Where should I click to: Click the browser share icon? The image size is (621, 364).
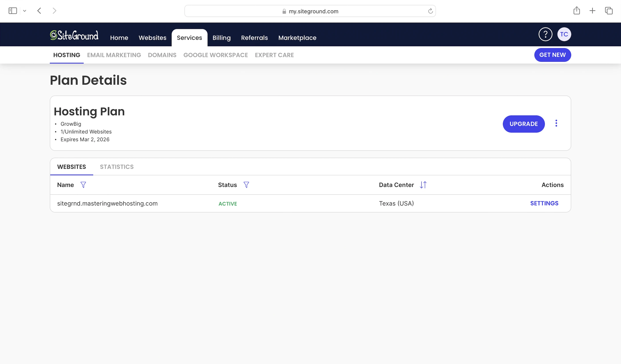(576, 11)
